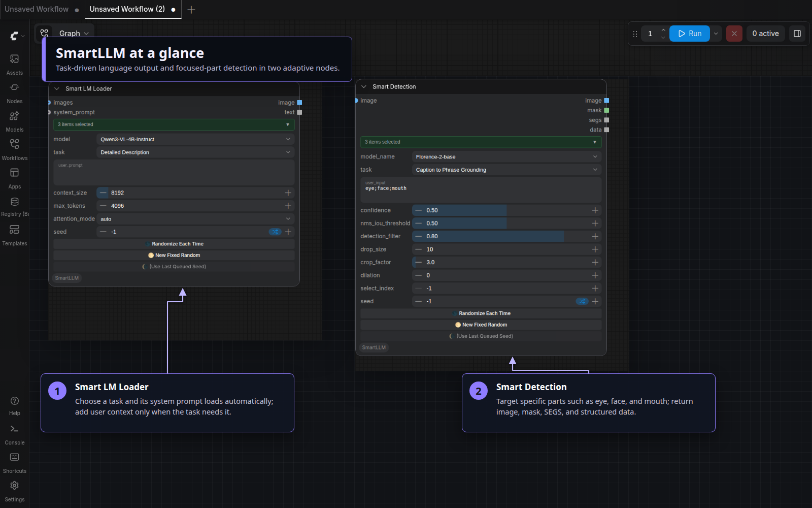The width and height of the screenshot is (812, 508).
Task: Open the Graph view dropdown
Action: [x=74, y=34]
